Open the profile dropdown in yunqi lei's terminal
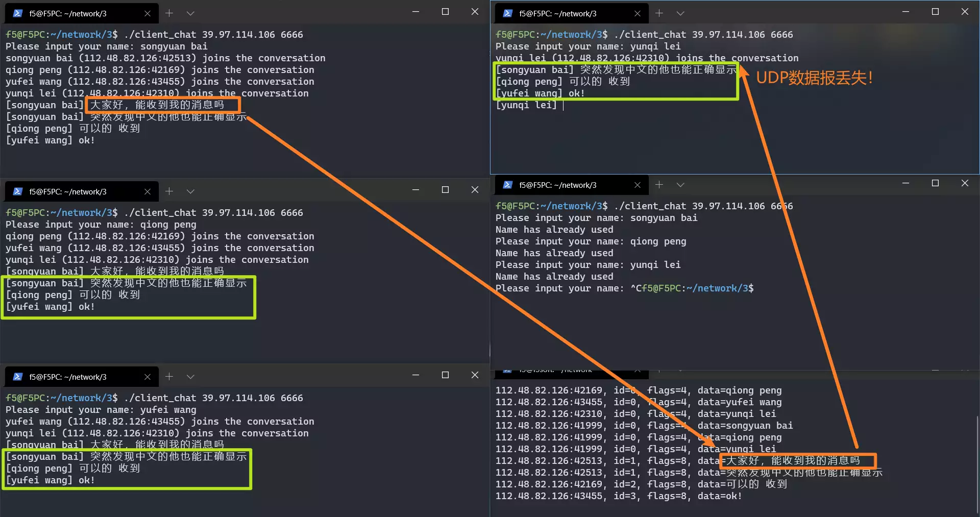 [680, 13]
